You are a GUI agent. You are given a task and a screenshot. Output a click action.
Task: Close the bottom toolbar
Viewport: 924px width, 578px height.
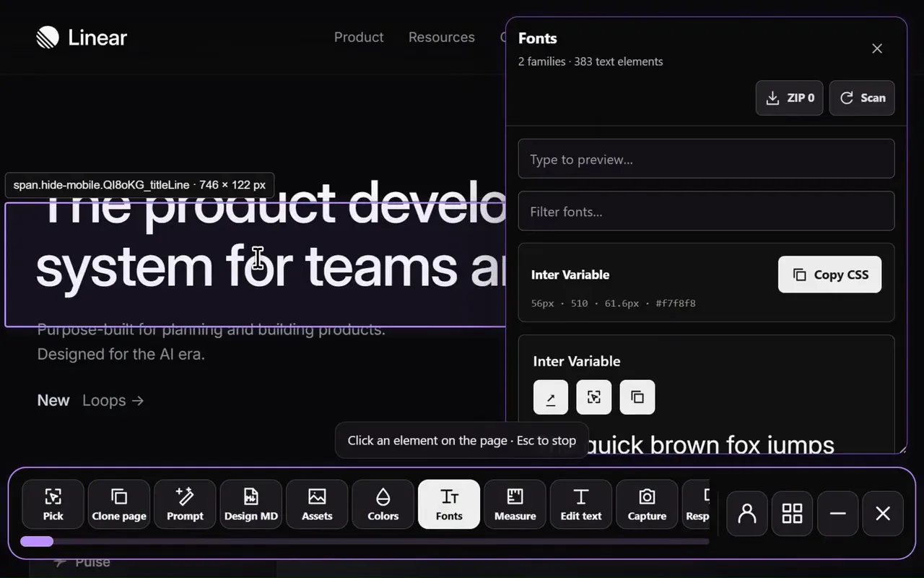point(883,514)
